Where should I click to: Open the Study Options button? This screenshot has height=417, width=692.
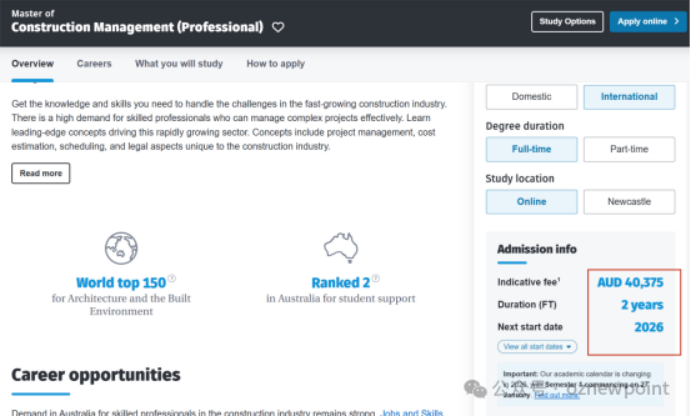pos(567,21)
